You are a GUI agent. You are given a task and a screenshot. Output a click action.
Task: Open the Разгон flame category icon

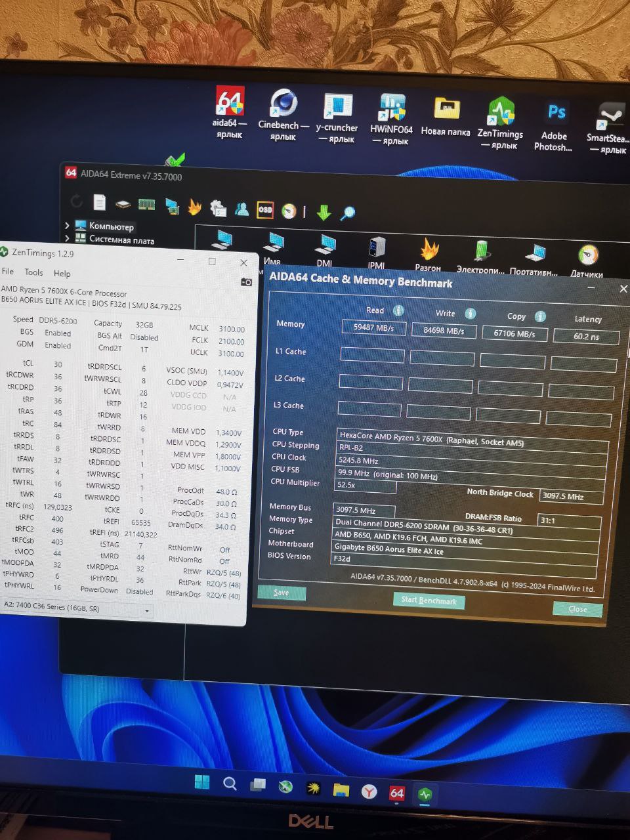(x=429, y=255)
